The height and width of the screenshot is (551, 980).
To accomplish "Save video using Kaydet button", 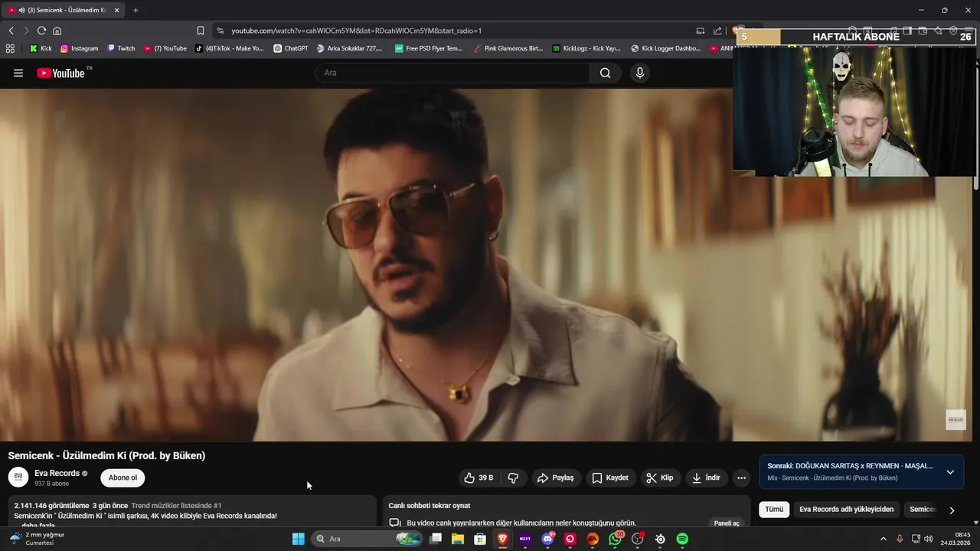I will (x=611, y=478).
